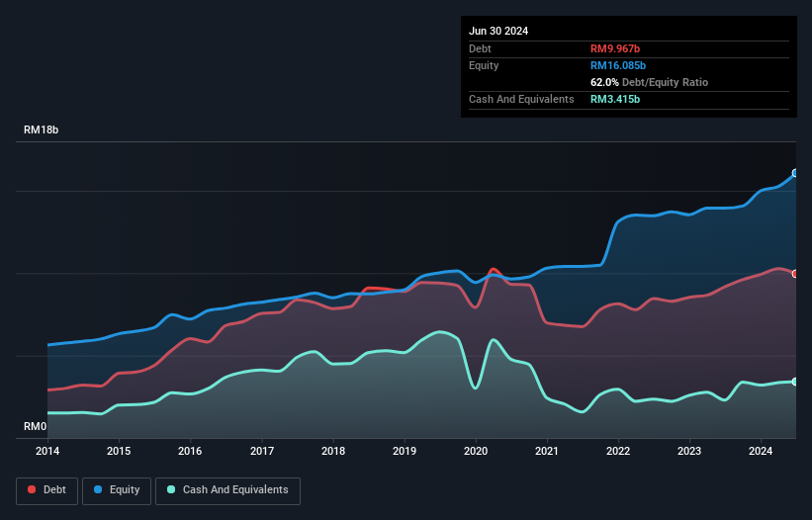Select the blue Equity endpoint marker
The width and height of the screenshot is (812, 520).
tap(795, 173)
